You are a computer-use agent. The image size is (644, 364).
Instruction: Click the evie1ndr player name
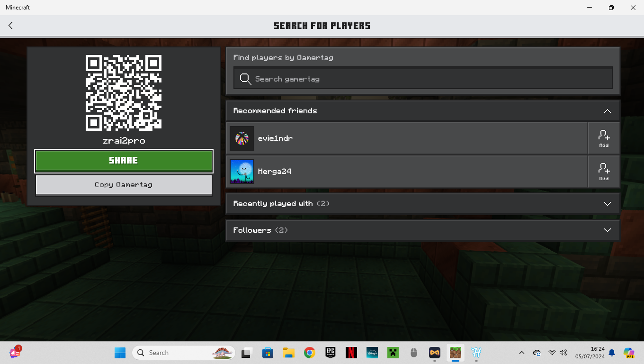275,138
